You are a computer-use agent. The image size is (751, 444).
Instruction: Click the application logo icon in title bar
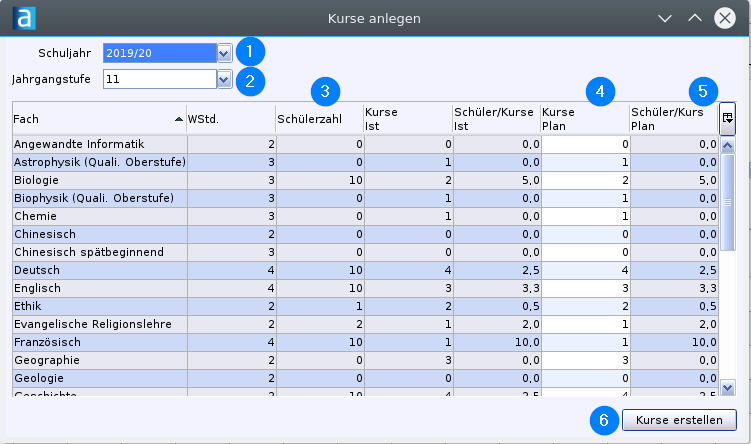point(24,18)
